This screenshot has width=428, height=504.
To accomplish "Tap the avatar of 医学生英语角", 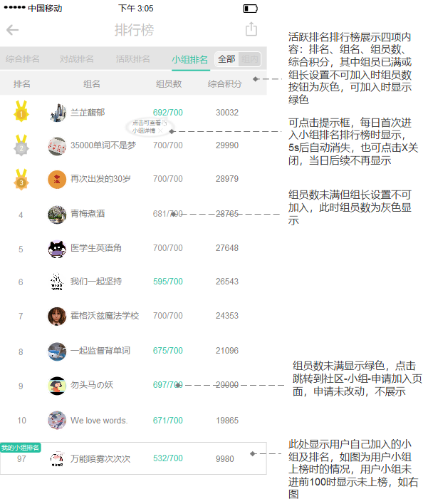I will point(57,248).
